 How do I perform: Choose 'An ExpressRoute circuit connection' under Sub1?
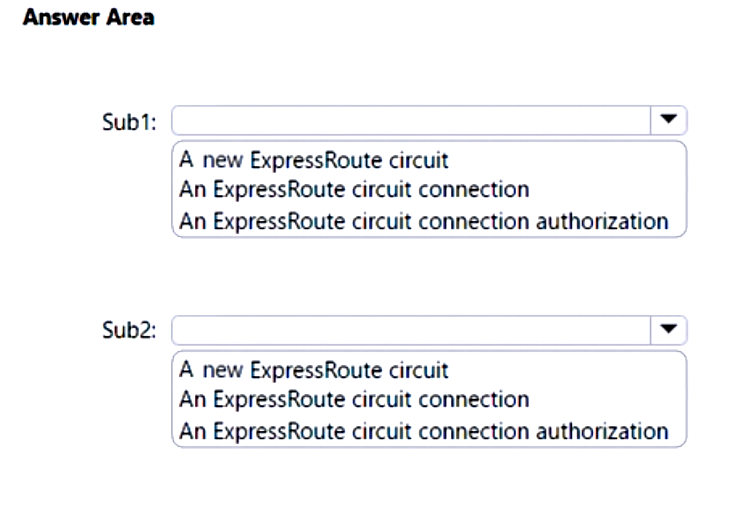tap(354, 189)
